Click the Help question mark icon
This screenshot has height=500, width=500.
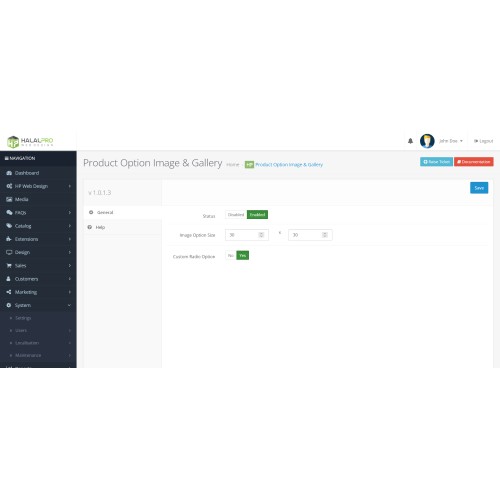pyautogui.click(x=90, y=227)
